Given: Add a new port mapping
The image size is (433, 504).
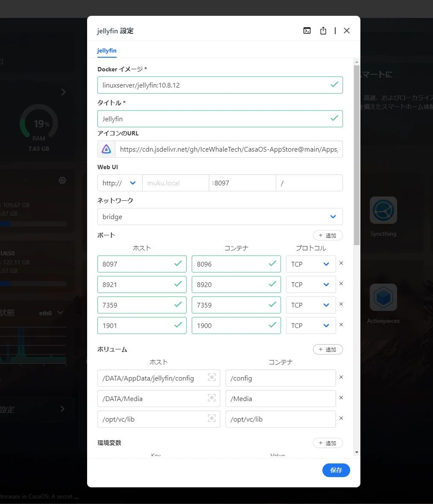Looking at the screenshot, I should [x=328, y=236].
